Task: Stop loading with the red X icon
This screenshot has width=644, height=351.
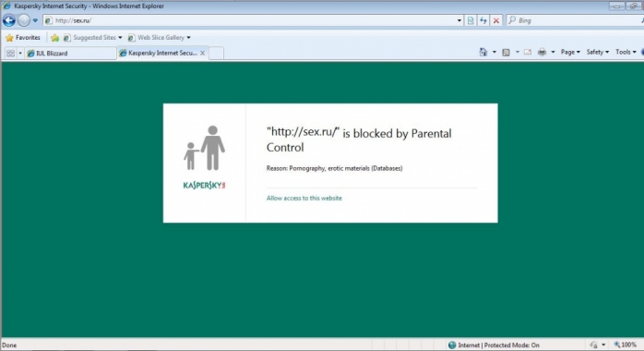Action: 496,20
